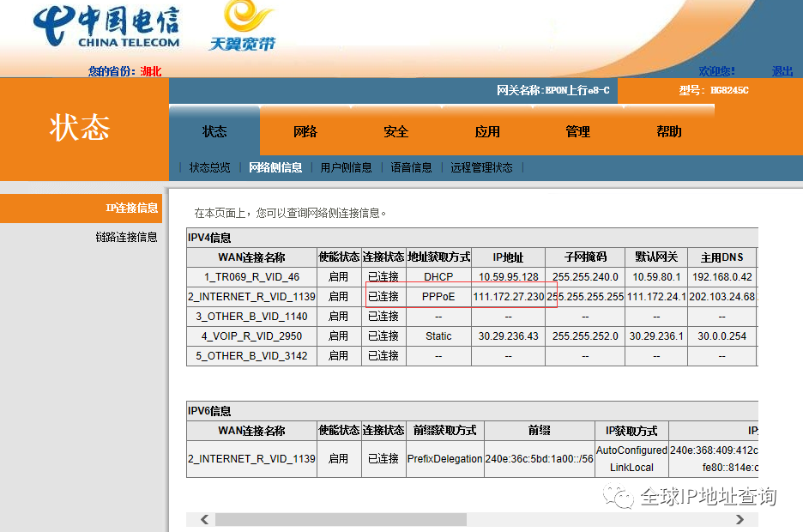
Task: Click the province value 湖北
Action: click(x=151, y=71)
